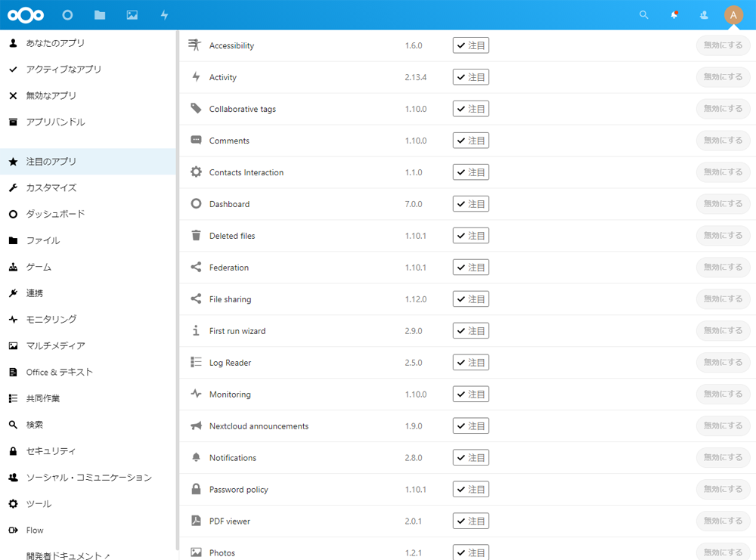Viewport: 756px width, 560px height.
Task: Open the Dashboard circle icon in header
Action: (67, 15)
